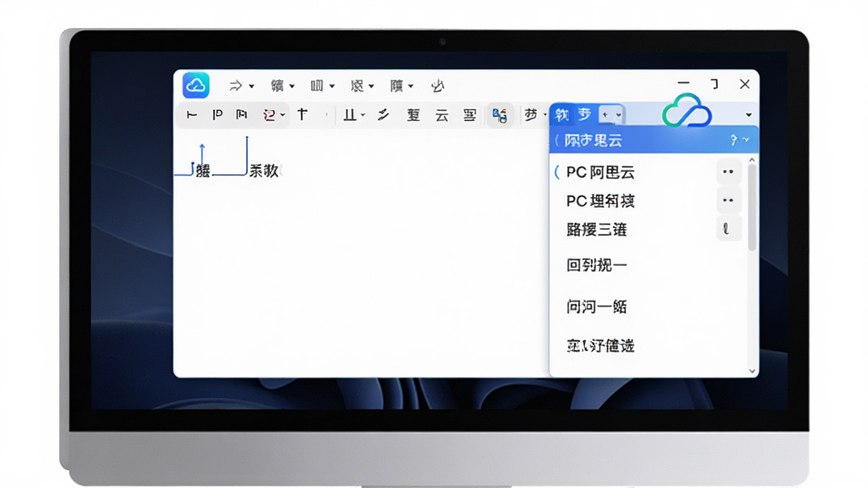Click the 节-like toolbar icon before the blue tabs
The image size is (868, 488).
pos(531,114)
